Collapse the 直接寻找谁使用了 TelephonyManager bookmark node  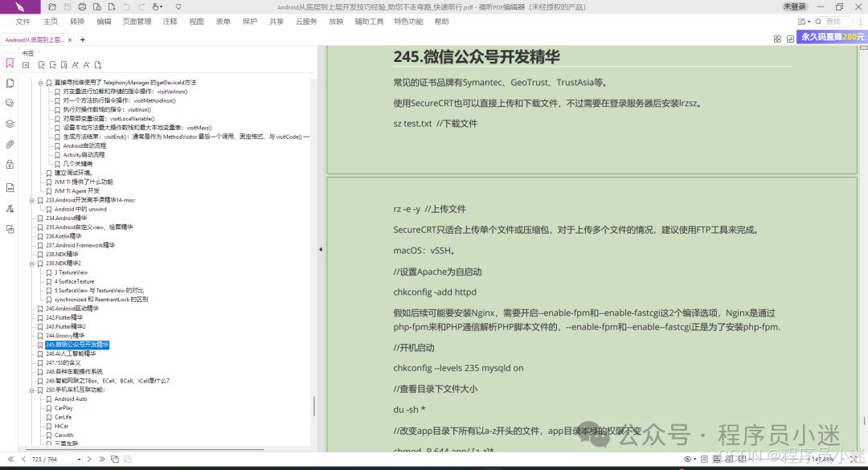pos(40,83)
